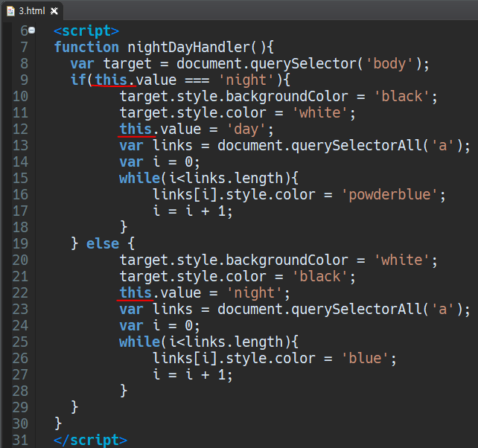Click the closing </script> tag
This screenshot has width=478, height=448.
click(x=90, y=440)
